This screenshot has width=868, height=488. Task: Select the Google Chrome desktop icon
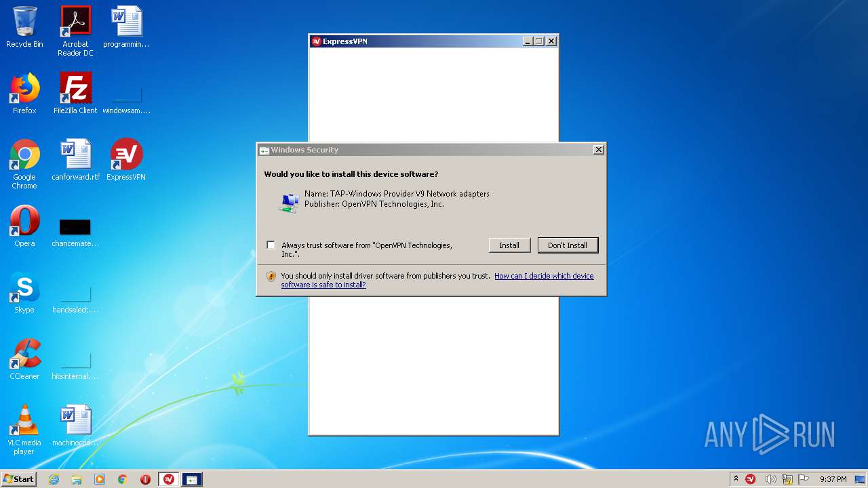[24, 164]
